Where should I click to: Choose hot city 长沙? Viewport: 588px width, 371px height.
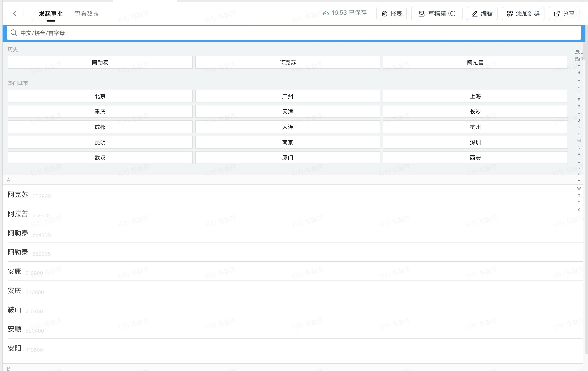point(475,112)
